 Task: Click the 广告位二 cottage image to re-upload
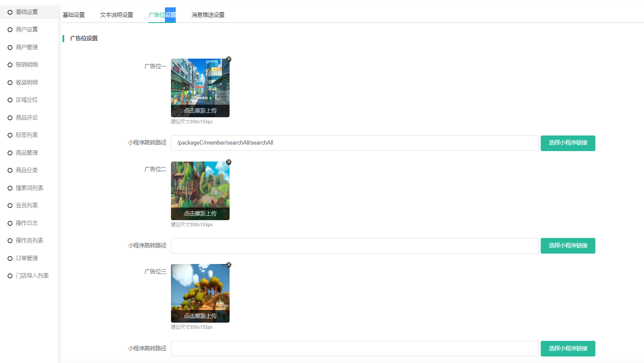[200, 191]
